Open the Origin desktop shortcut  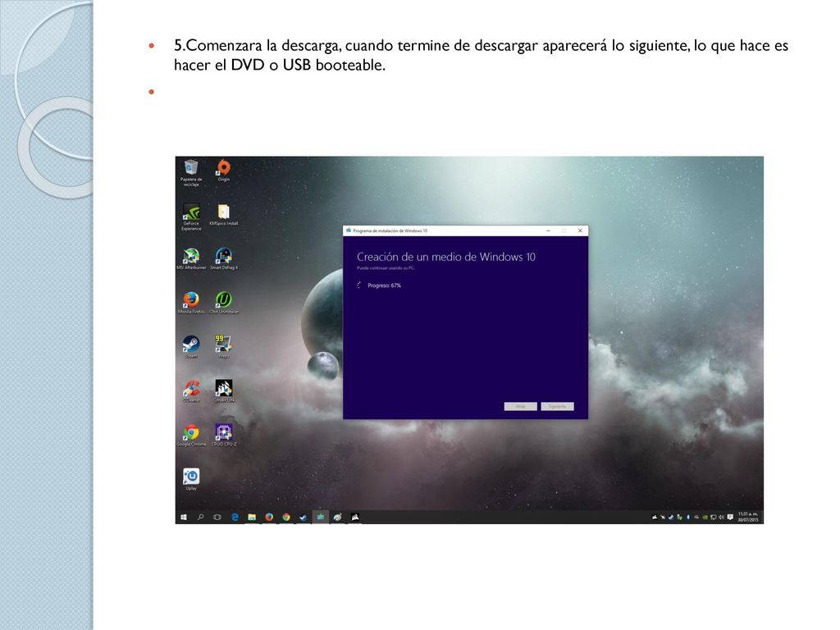[x=223, y=171]
